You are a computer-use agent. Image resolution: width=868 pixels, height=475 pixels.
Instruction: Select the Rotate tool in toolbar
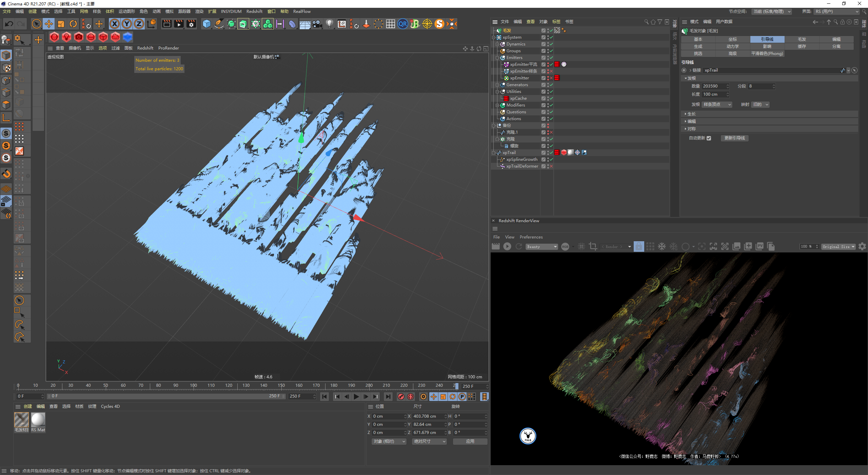73,24
